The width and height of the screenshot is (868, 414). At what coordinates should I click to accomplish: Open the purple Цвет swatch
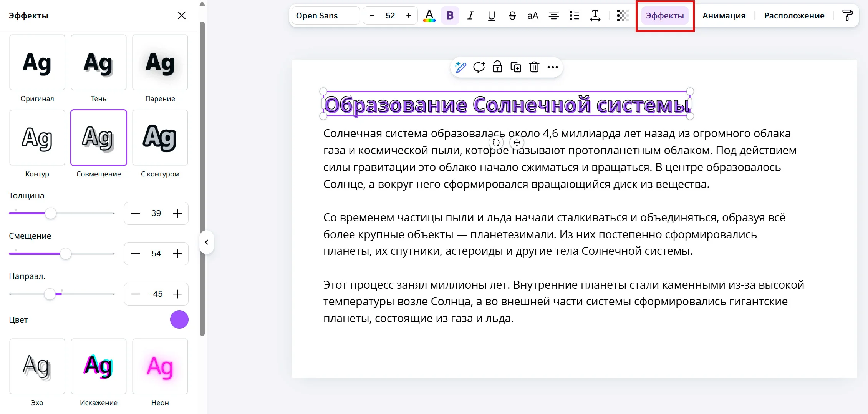[x=179, y=319]
